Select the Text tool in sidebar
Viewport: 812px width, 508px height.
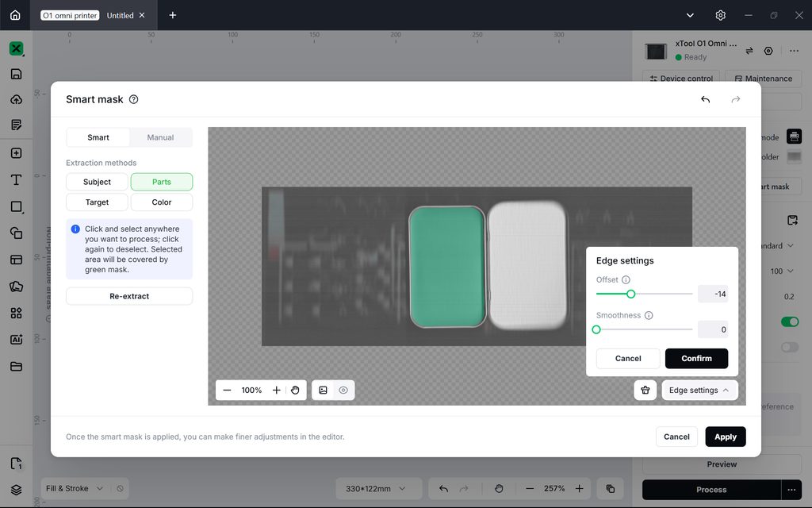pyautogui.click(x=16, y=180)
